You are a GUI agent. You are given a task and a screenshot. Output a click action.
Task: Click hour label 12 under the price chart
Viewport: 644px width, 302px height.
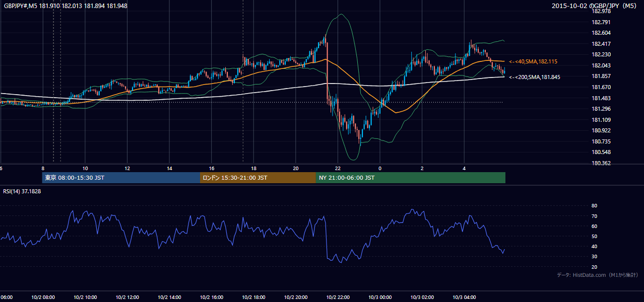127,169
